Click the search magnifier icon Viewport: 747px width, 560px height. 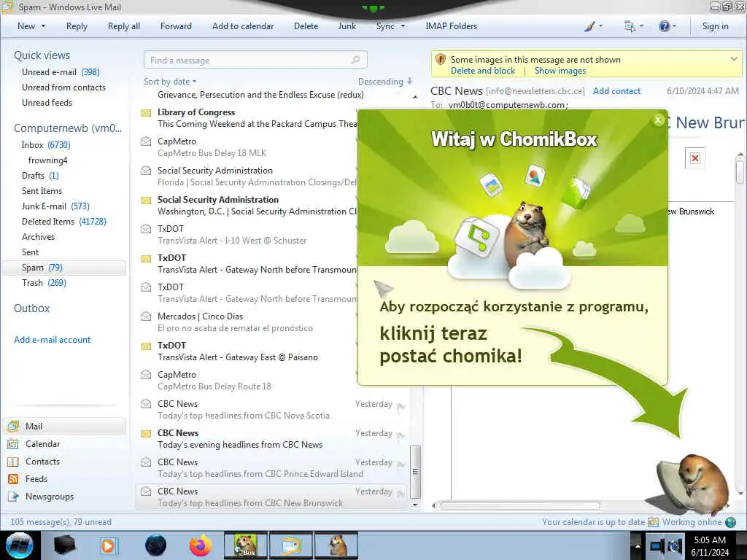356,60
